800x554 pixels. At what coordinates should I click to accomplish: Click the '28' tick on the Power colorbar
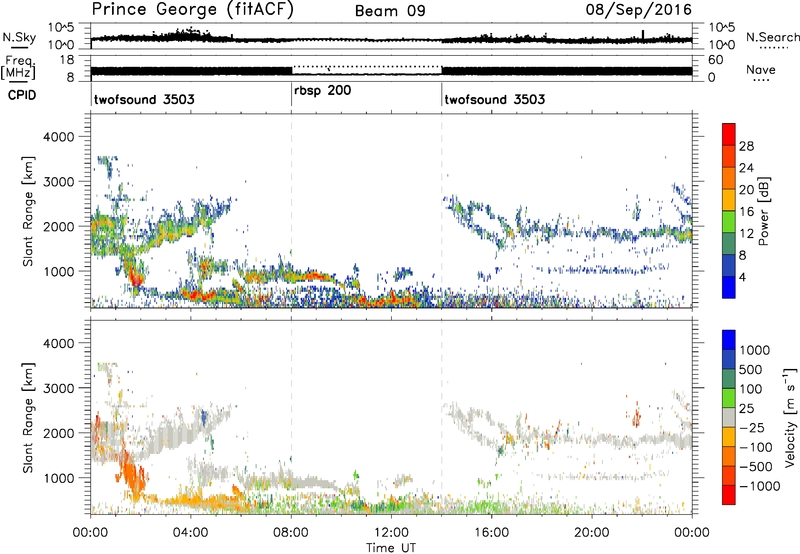(x=746, y=146)
